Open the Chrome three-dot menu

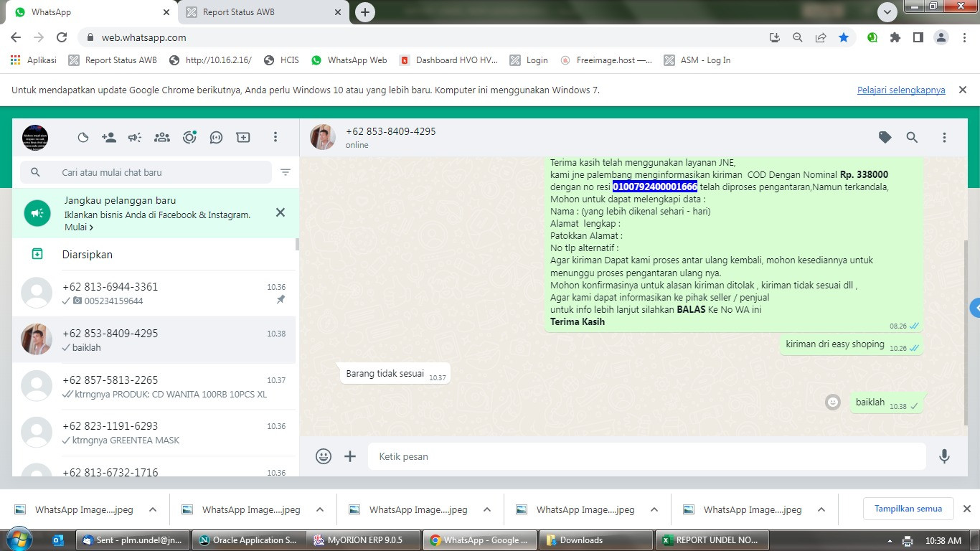coord(964,37)
